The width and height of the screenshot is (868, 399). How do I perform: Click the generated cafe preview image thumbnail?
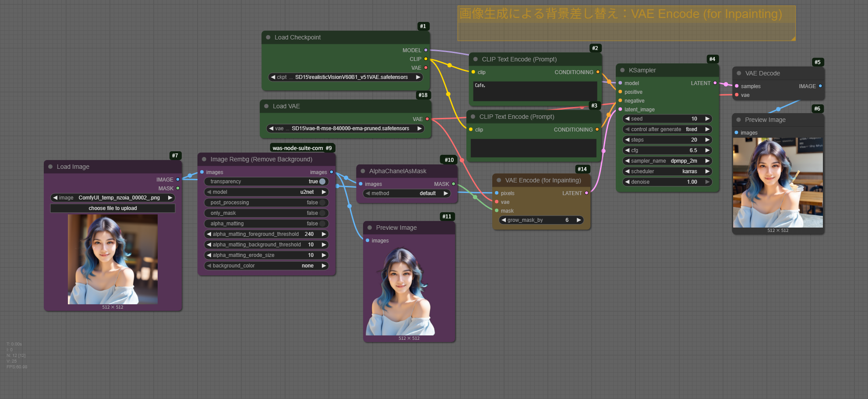click(x=778, y=183)
